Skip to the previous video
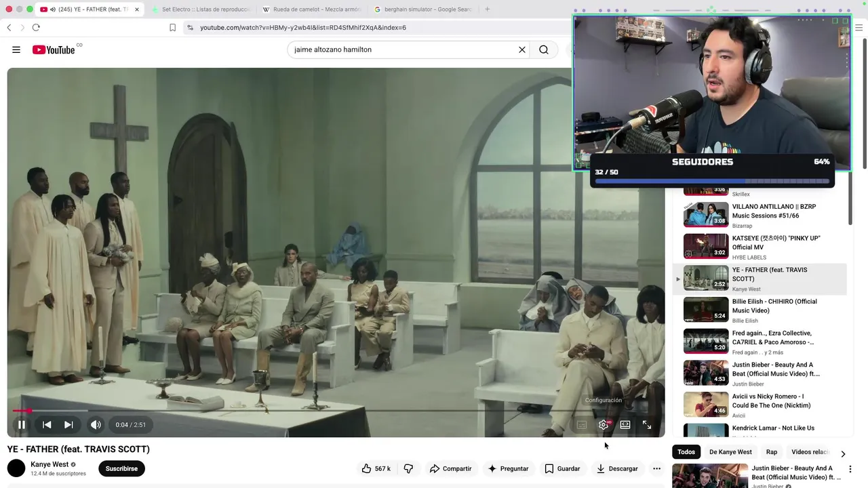Image resolution: width=868 pixels, height=488 pixels. (47, 425)
